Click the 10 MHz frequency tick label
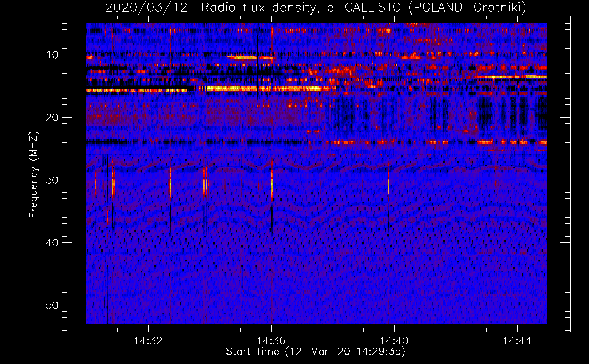 pyautogui.click(x=52, y=55)
